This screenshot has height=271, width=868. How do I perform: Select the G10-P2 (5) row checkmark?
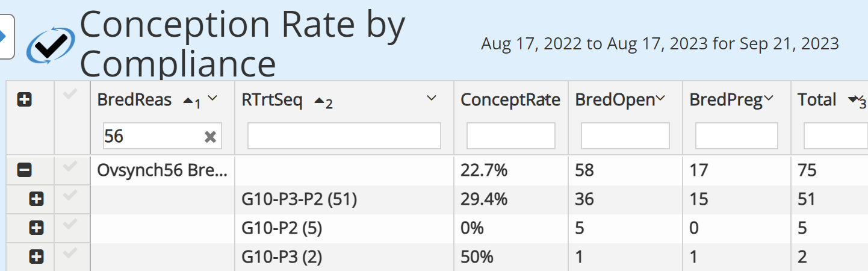70,225
